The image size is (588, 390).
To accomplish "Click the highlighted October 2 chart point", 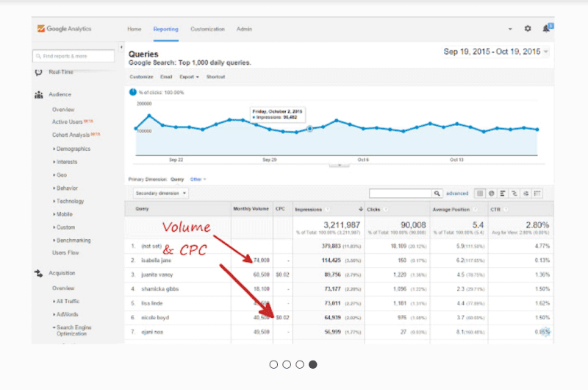I will [x=309, y=129].
